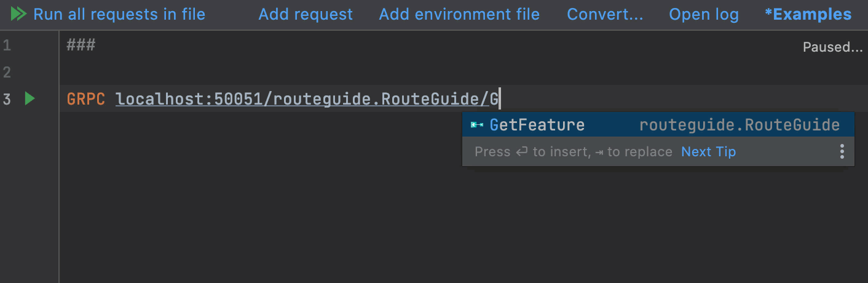Select the GetFeature completion suggestion
Viewport: 868px width, 283px height.
(537, 125)
